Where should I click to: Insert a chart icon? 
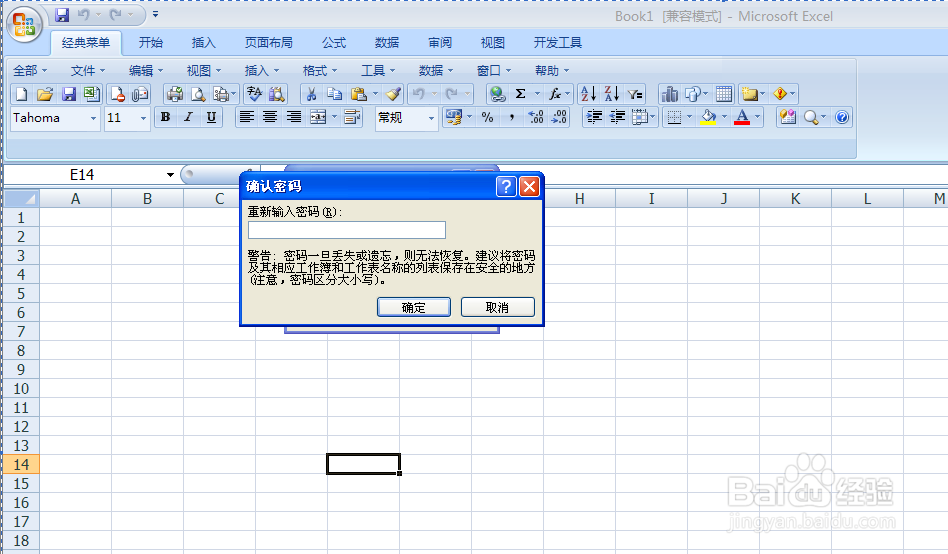click(x=669, y=94)
